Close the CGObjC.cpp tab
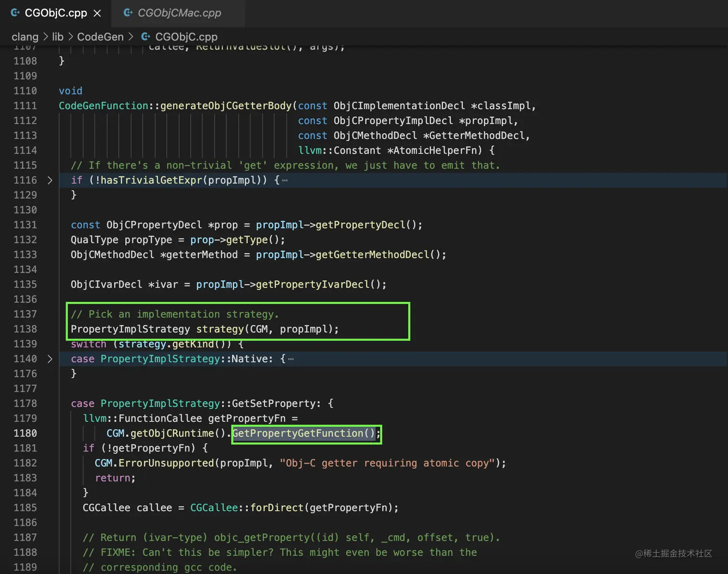Viewport: 728px width, 574px height. click(98, 13)
